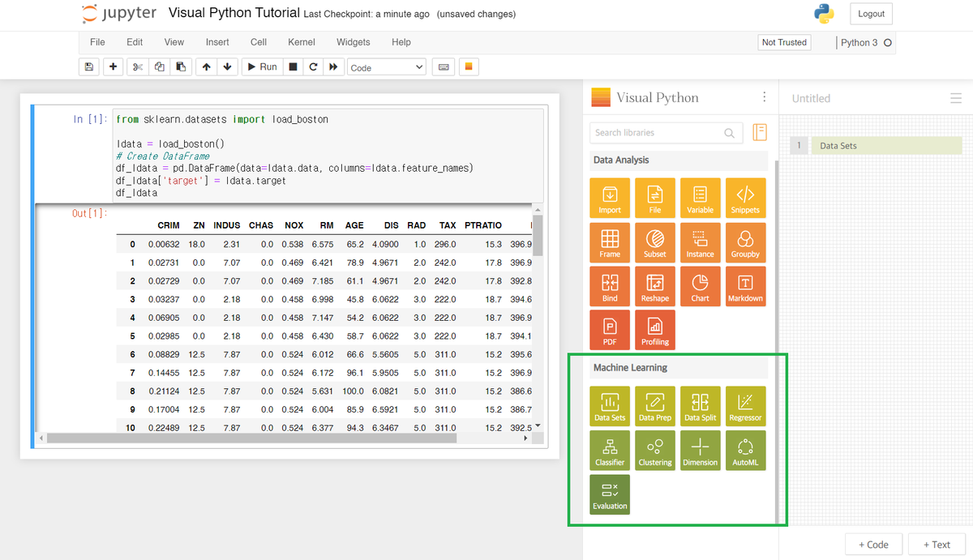973x560 pixels.
Task: Click in the Search libraries field
Action: point(667,133)
